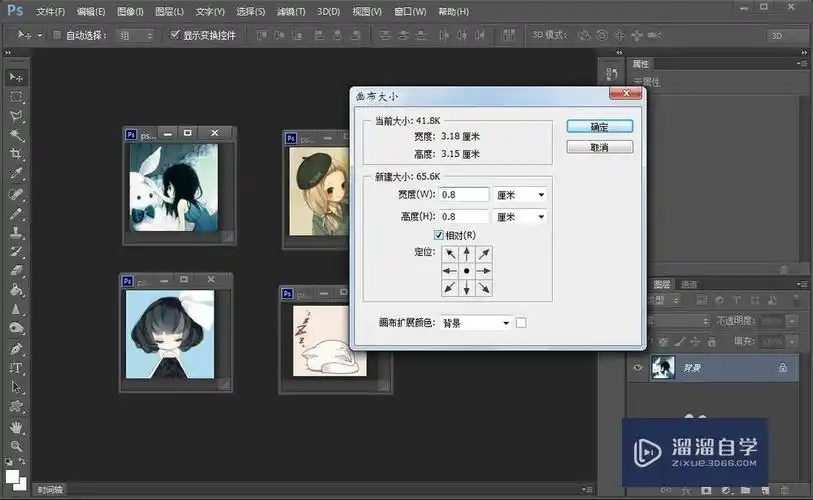Select the Zoom tool
The image size is (813, 500).
(16, 446)
